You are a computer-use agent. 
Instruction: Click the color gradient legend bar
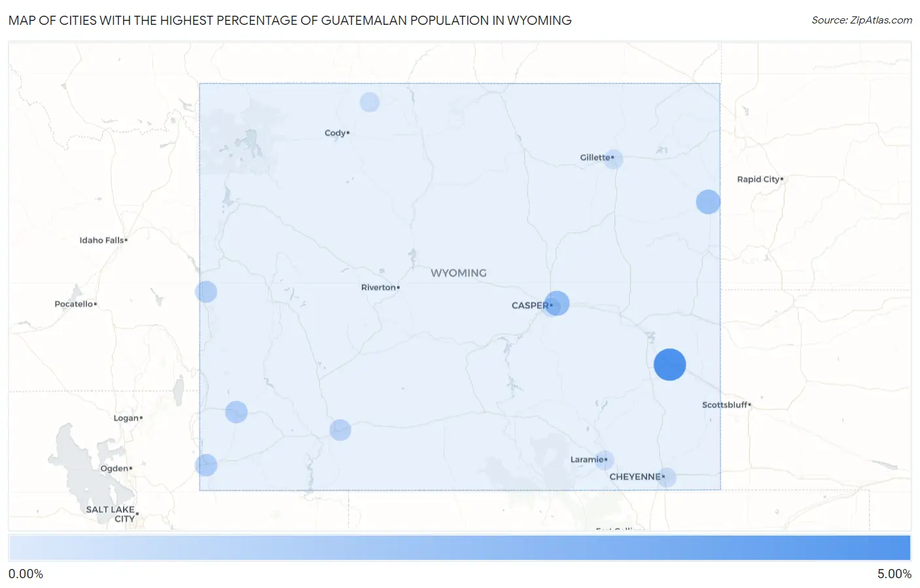(459, 548)
